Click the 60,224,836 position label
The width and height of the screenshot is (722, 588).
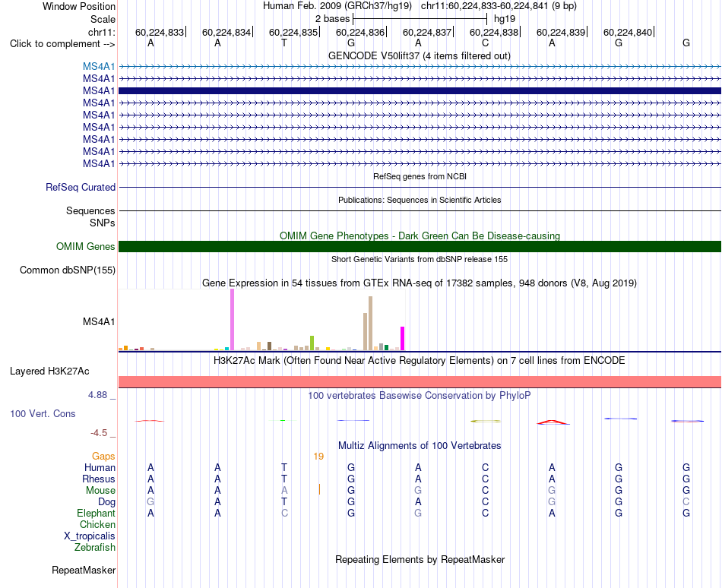click(x=359, y=32)
